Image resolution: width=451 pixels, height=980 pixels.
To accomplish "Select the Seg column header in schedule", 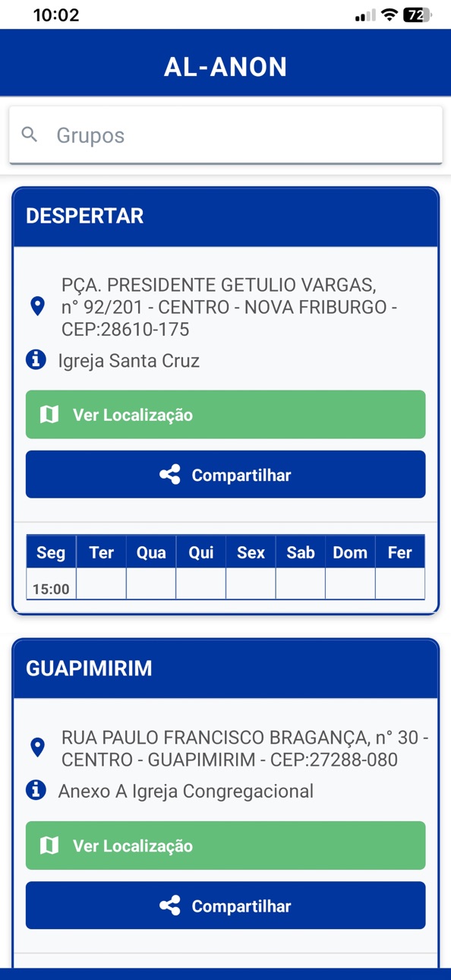I will coord(51,552).
